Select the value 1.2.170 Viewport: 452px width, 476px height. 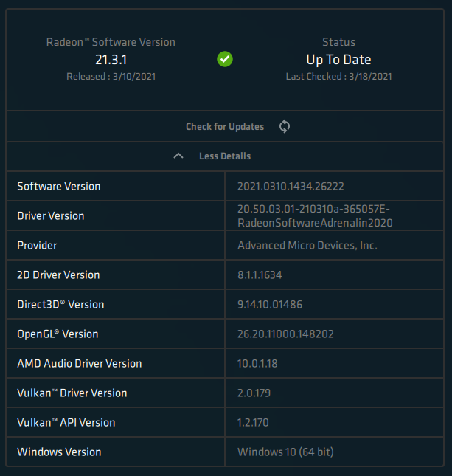253,422
